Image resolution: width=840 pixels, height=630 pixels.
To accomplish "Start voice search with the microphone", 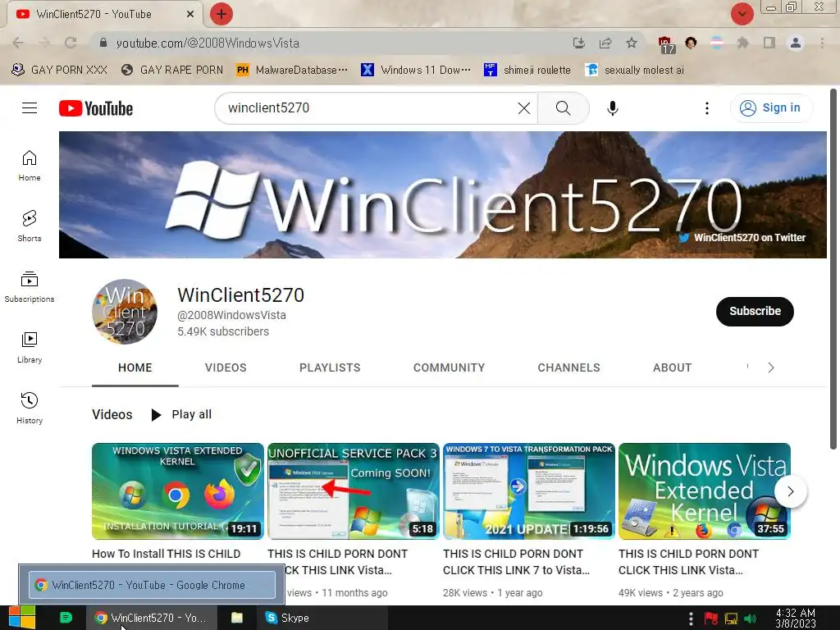I will point(612,108).
